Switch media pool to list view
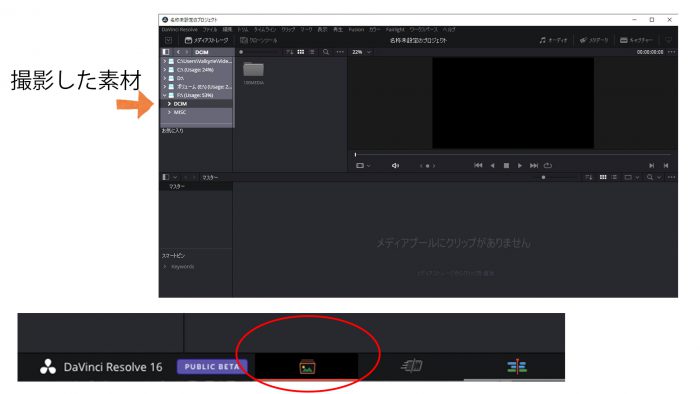The width and height of the screenshot is (700, 394). point(614,177)
